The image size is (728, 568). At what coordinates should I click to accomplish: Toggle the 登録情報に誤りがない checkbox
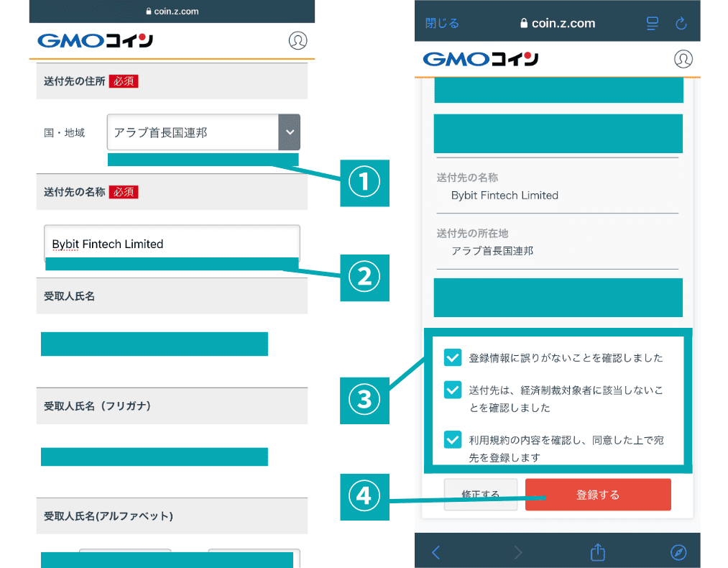(x=452, y=357)
